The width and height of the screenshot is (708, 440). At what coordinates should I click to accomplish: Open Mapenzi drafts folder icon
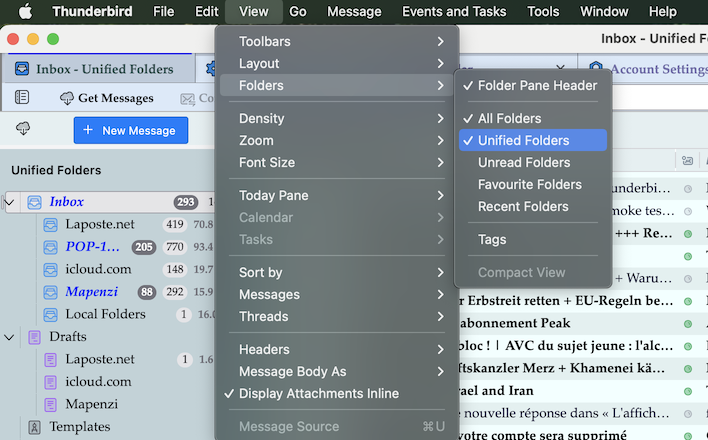click(x=50, y=404)
